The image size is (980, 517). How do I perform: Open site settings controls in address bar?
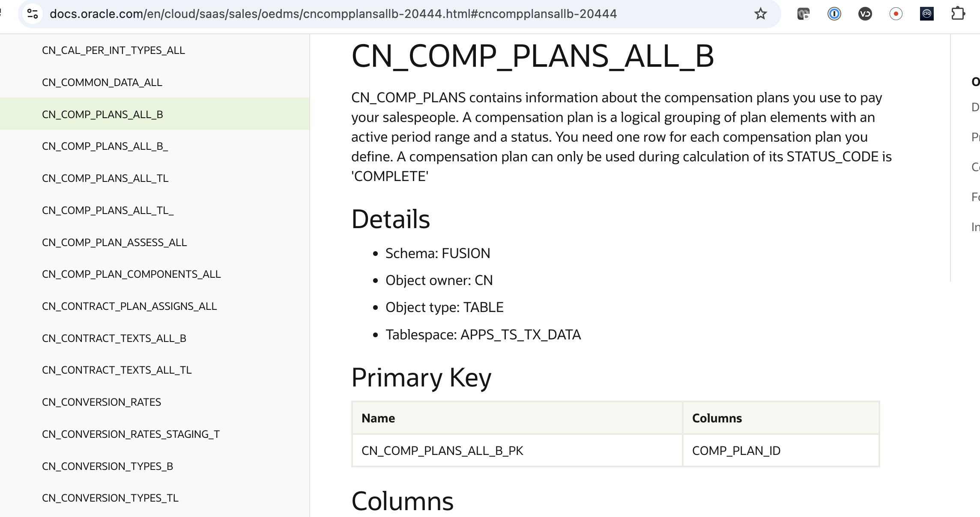pos(33,13)
